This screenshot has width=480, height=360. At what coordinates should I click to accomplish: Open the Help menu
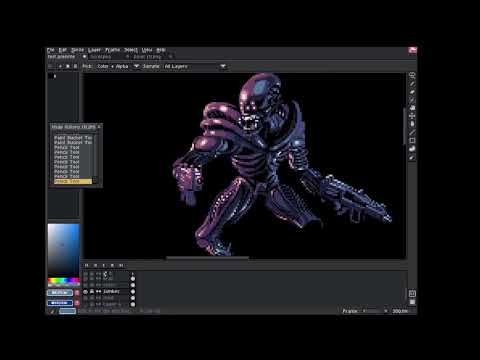coord(161,50)
